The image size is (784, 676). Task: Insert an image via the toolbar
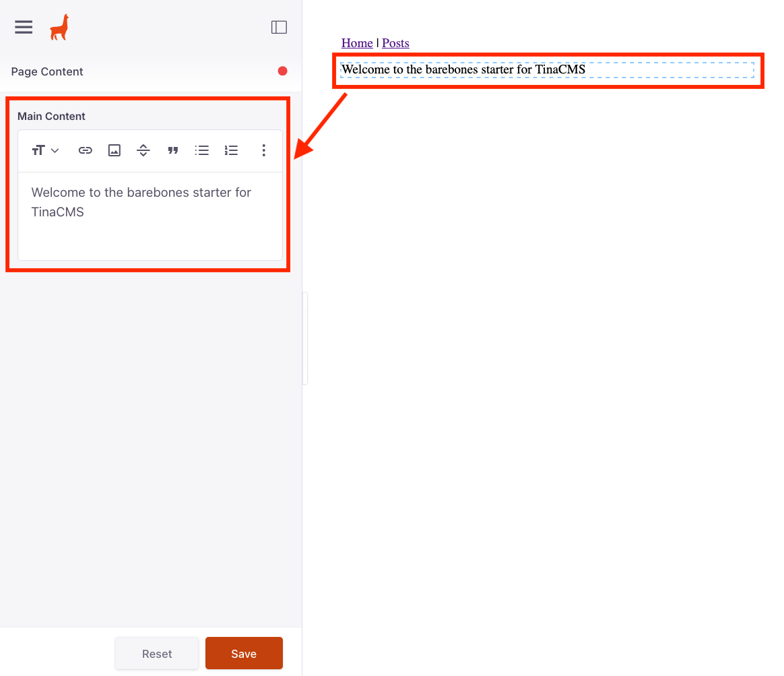point(115,150)
